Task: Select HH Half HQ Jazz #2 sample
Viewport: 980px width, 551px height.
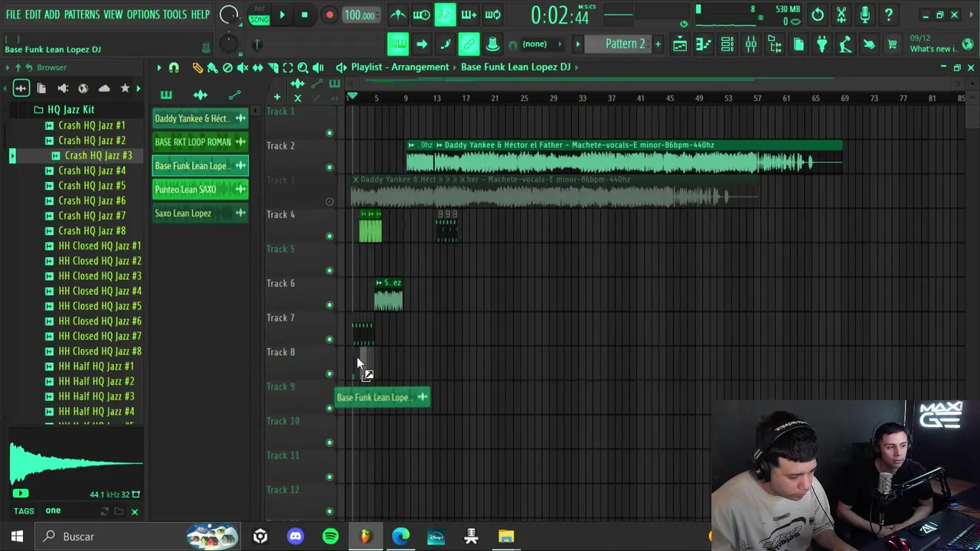Action: 96,381
